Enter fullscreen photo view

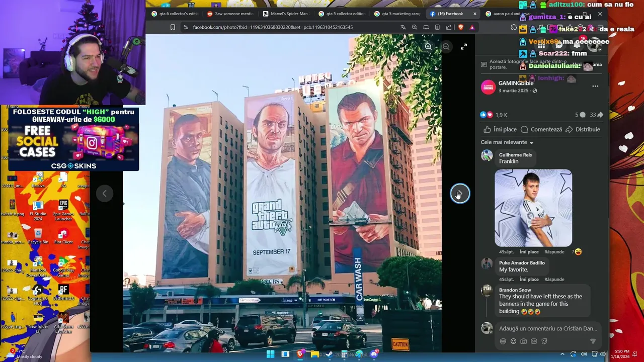[464, 46]
